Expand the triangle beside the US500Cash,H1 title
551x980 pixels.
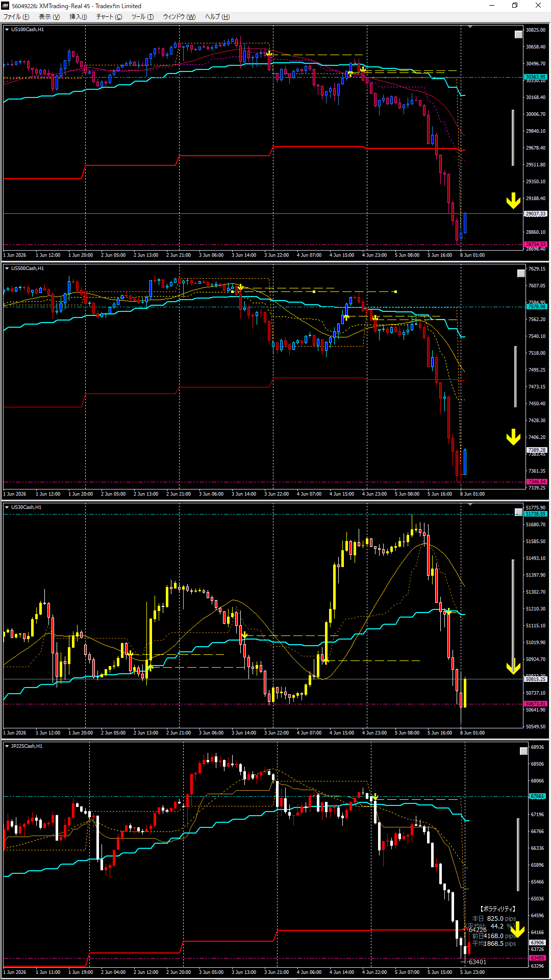click(x=7, y=268)
